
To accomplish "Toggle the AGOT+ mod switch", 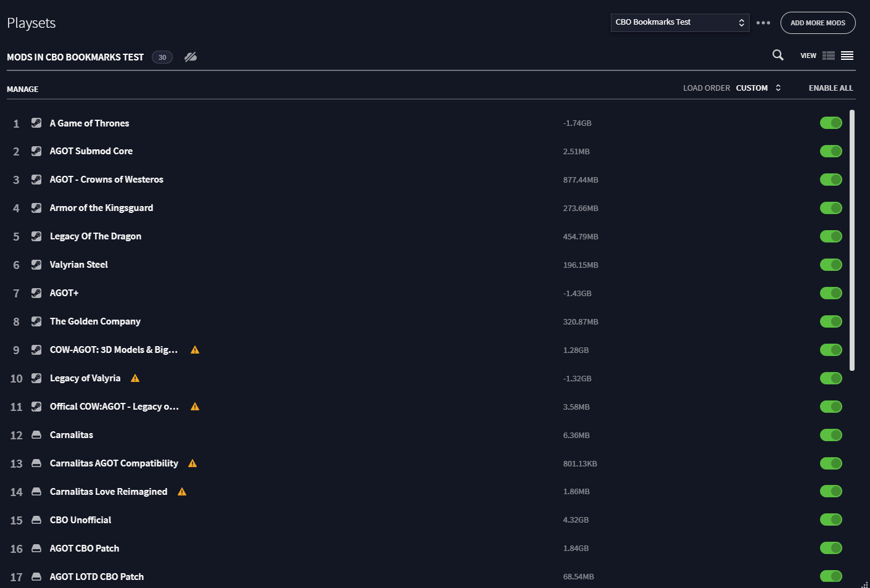I will coord(831,293).
